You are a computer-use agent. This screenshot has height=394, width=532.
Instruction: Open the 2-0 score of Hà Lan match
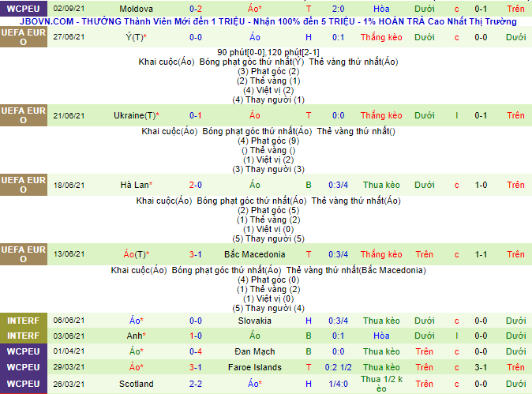coord(195,185)
